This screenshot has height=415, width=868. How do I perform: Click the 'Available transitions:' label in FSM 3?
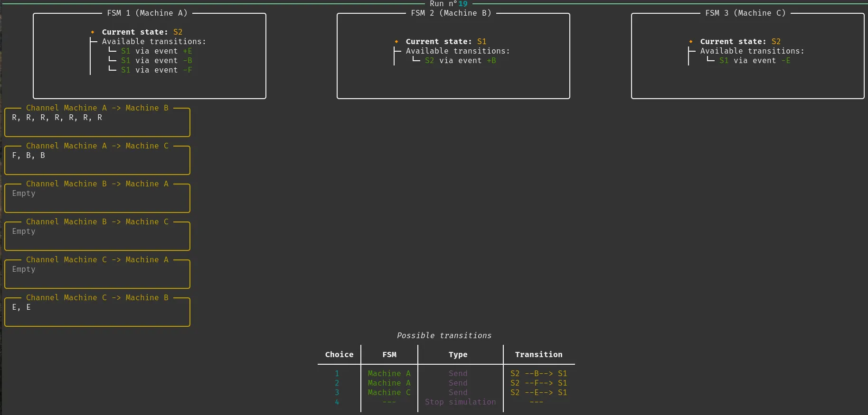point(752,51)
